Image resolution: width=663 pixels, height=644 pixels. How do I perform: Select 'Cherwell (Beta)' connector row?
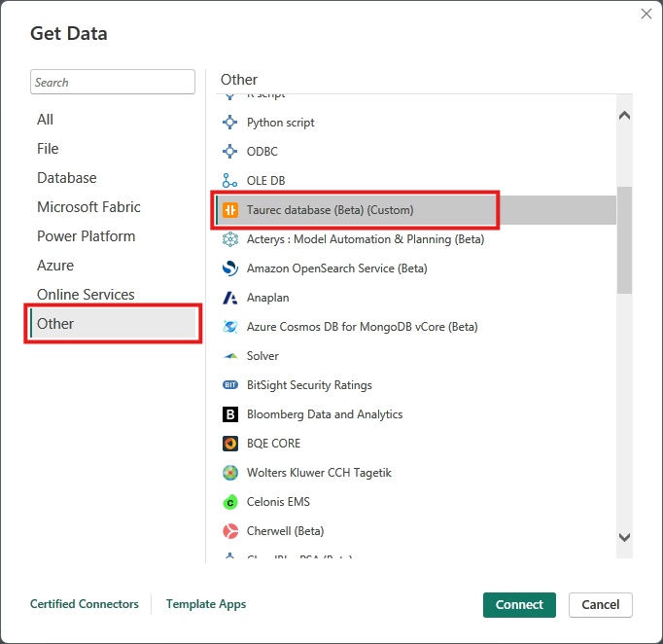click(x=416, y=531)
